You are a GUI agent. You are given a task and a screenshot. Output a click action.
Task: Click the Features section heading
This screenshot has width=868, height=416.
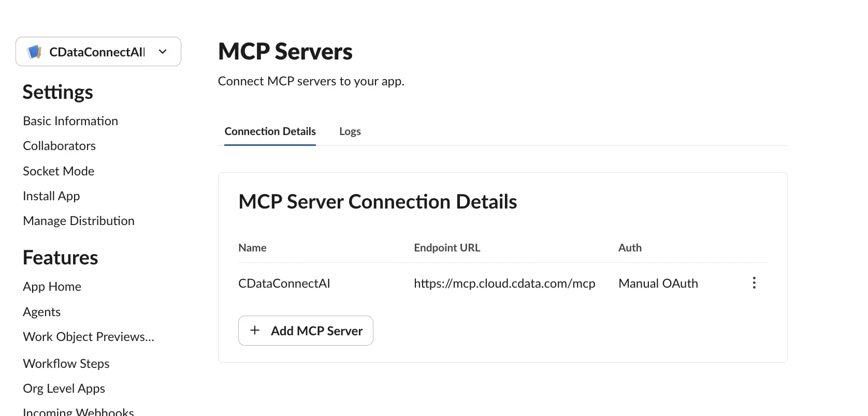[60, 258]
